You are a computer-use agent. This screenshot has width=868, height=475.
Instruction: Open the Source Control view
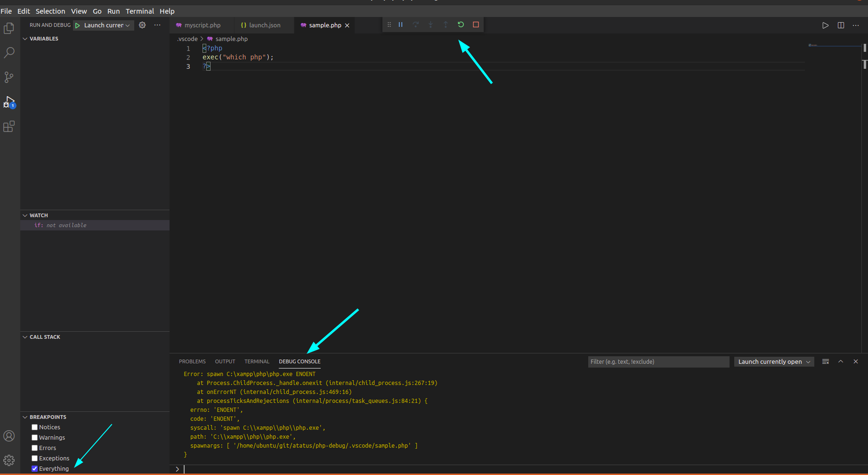9,77
